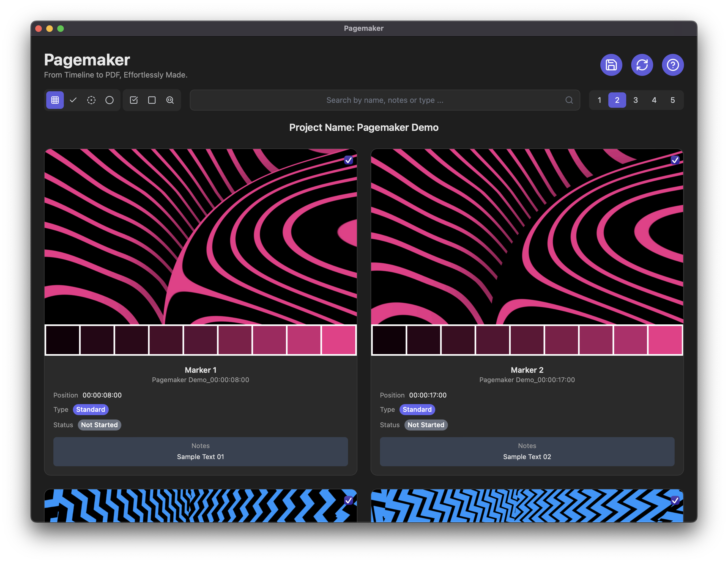Click the select-all checked box icon
This screenshot has width=728, height=563.
134,100
